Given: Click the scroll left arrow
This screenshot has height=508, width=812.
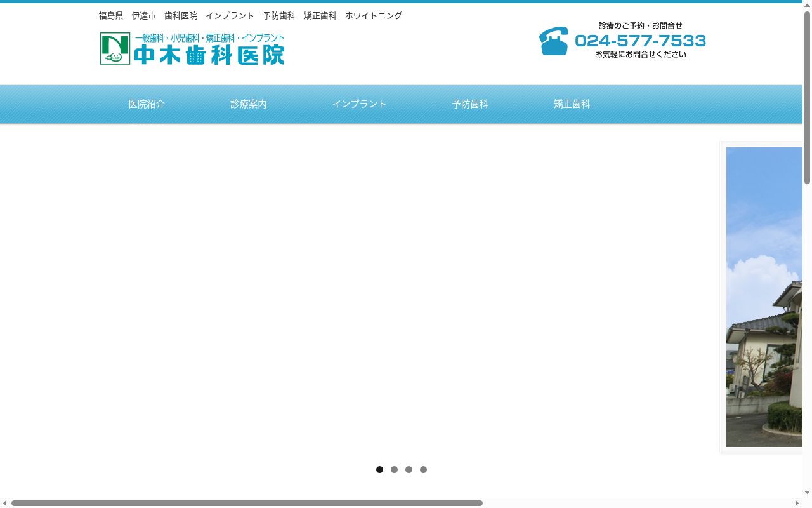Looking at the screenshot, I should point(4,503).
